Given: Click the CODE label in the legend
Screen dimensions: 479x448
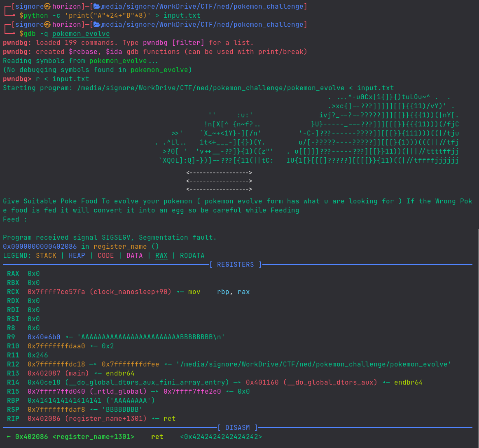Looking at the screenshot, I should click(105, 256).
